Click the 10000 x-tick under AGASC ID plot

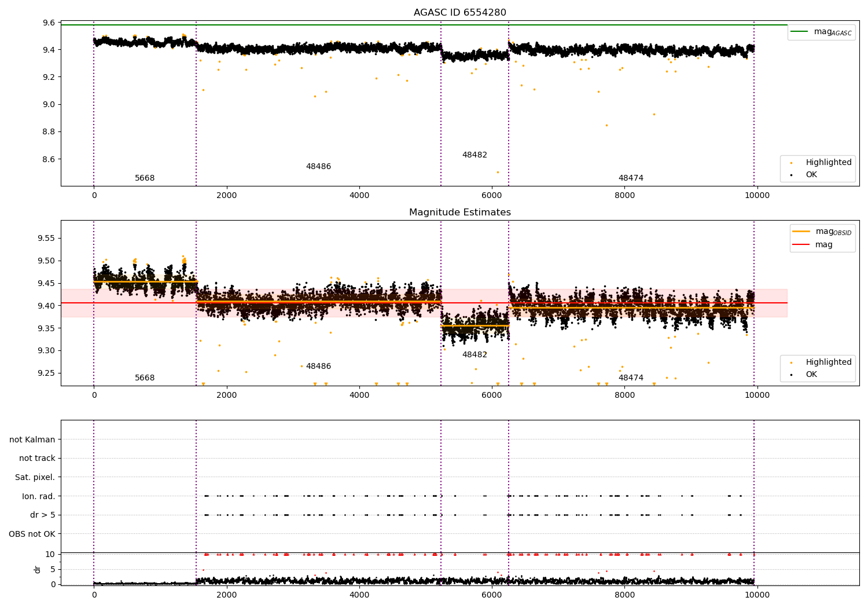[x=757, y=196]
